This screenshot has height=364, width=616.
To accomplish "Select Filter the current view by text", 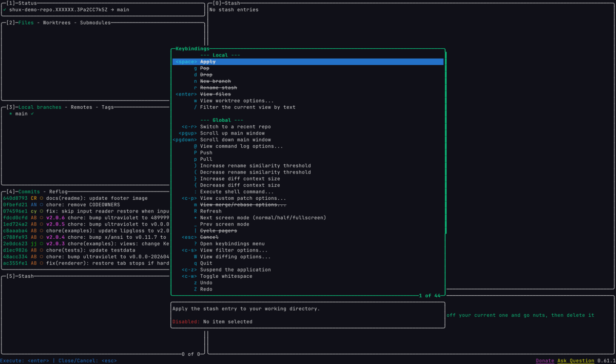I will coord(308,107).
